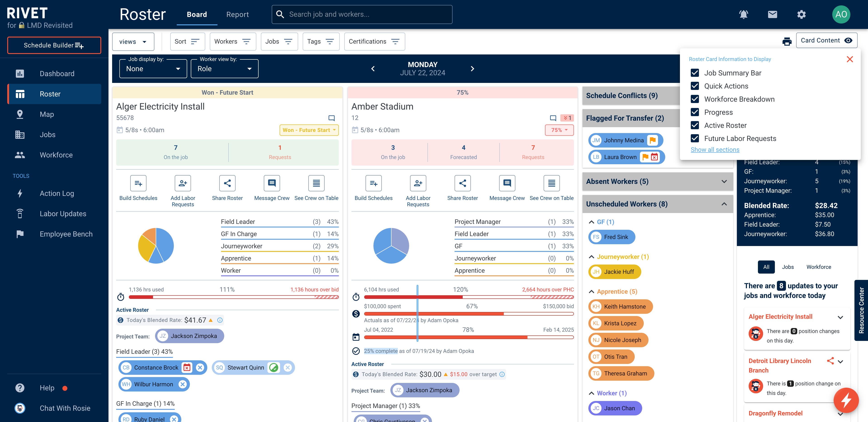868x422 pixels.
Task: Click AO user avatar
Action: pyautogui.click(x=841, y=14)
